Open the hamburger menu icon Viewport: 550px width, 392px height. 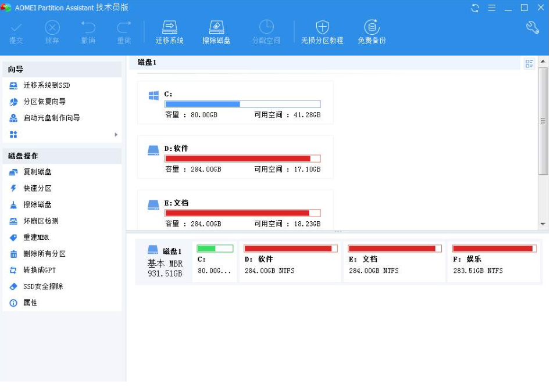coord(492,8)
